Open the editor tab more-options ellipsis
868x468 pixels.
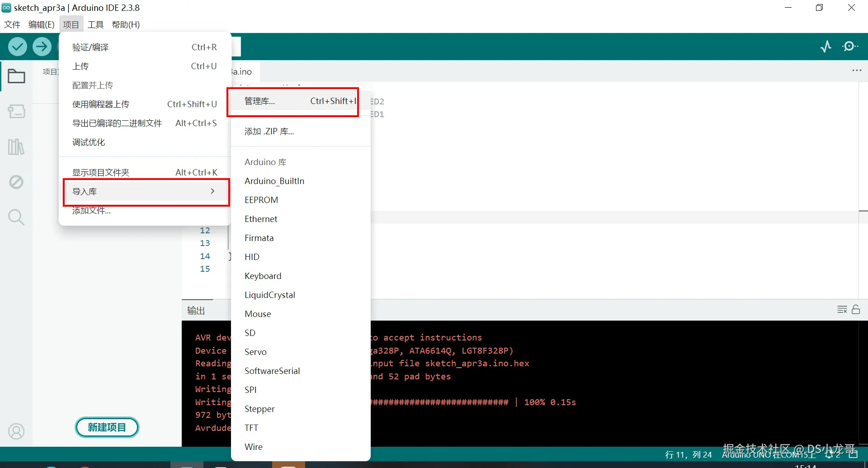pos(857,71)
